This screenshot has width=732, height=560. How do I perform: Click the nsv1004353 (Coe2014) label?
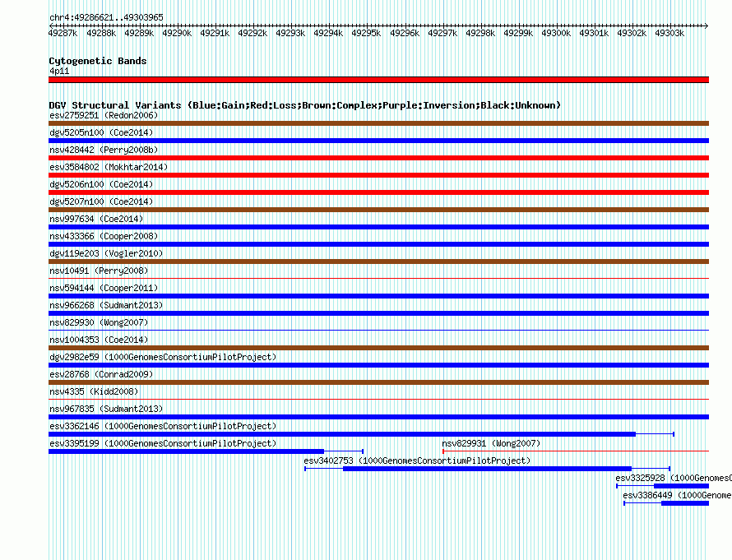(99, 340)
